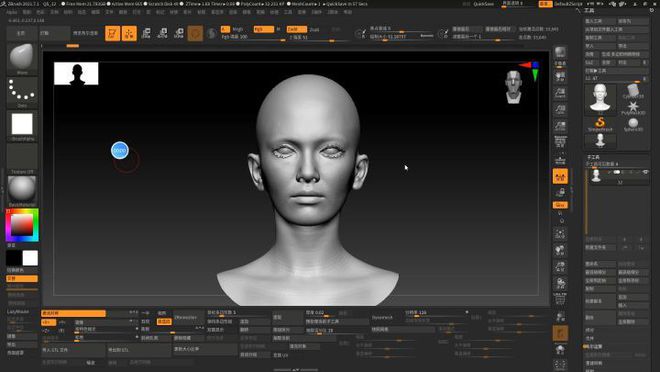Open the Dots stroke type picker
Screen dimensions: 660x372
22,92
